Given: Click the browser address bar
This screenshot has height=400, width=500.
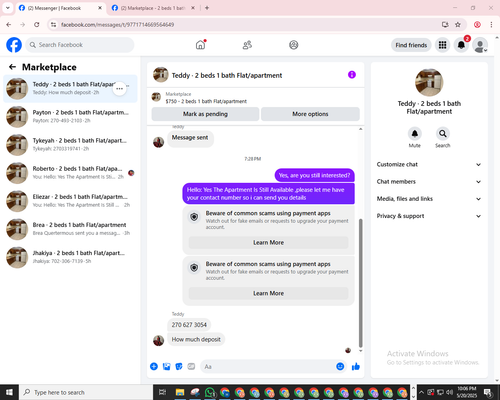Looking at the screenshot, I should tap(247, 24).
